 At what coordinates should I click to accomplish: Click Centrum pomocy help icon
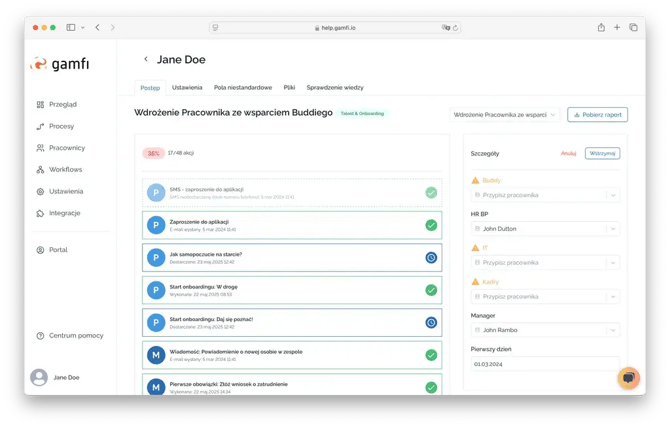point(40,335)
